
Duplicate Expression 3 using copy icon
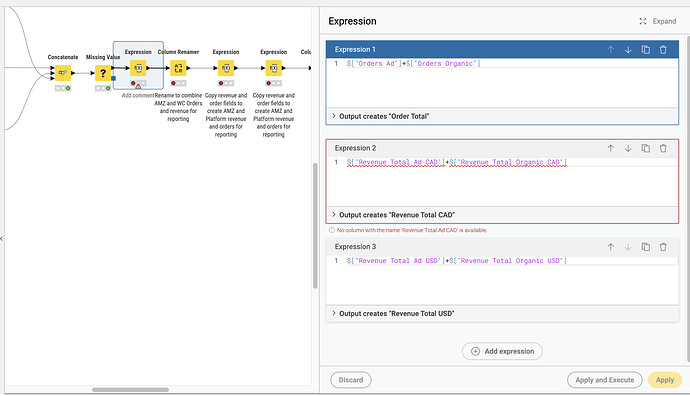(646, 247)
